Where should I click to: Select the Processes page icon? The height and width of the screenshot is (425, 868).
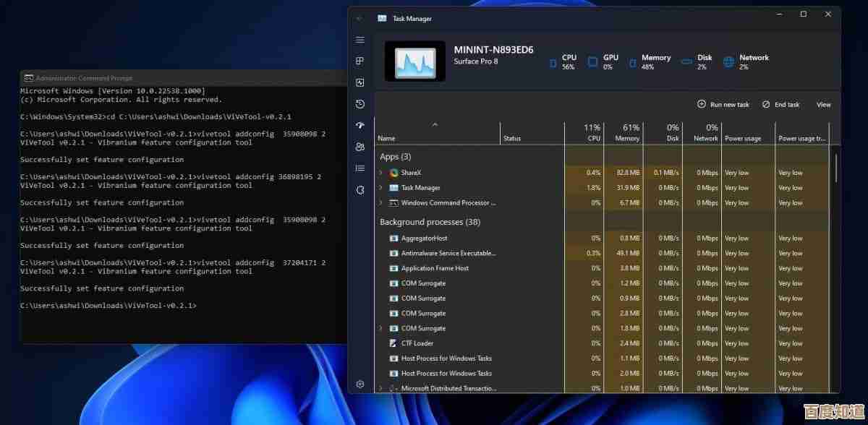click(x=359, y=61)
